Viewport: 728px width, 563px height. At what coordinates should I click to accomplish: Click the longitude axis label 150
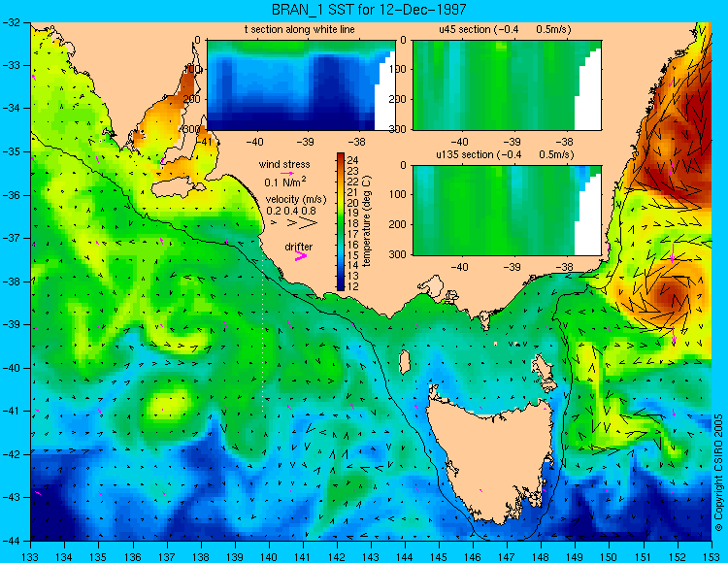tap(610, 556)
